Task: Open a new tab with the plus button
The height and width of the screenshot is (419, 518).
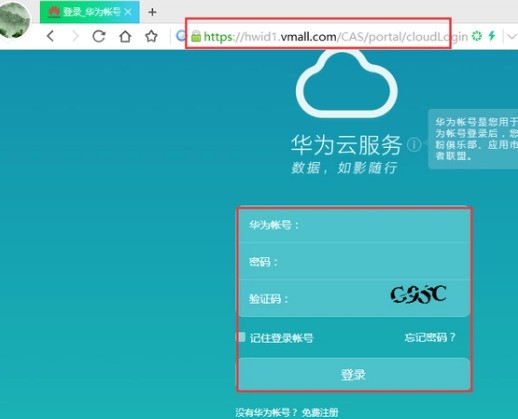Action: pyautogui.click(x=152, y=12)
